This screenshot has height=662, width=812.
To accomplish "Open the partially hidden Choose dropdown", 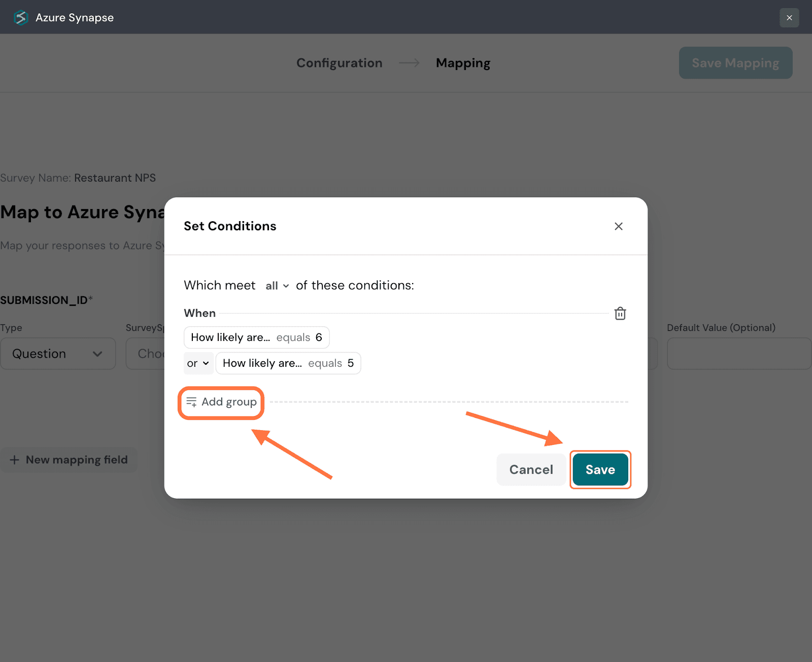I will [x=146, y=354].
